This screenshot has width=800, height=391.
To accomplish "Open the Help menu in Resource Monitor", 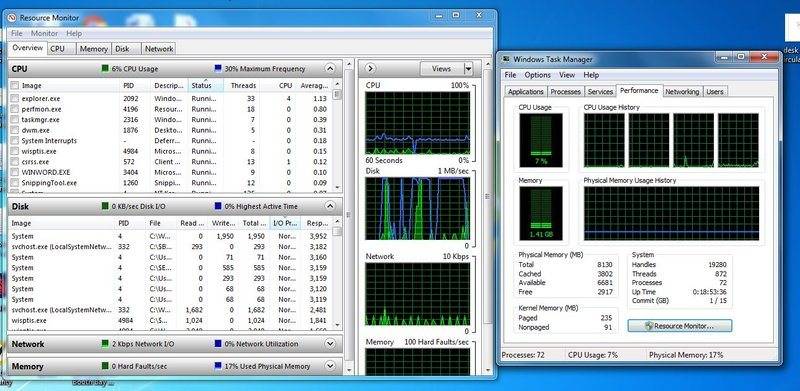I will pos(74,33).
